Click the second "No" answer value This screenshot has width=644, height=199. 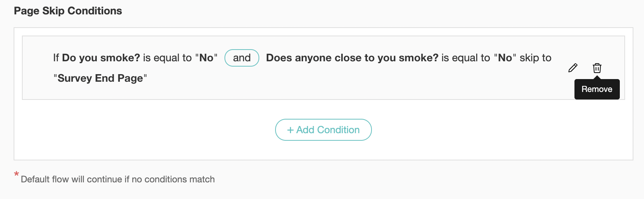[505, 58]
